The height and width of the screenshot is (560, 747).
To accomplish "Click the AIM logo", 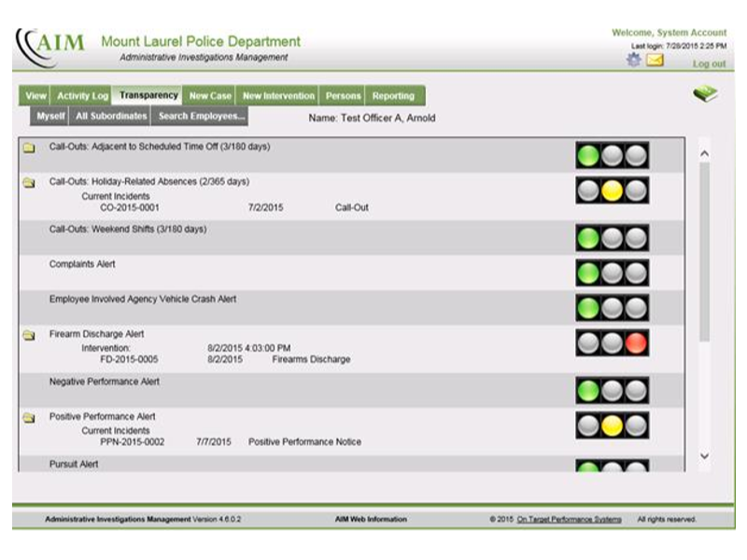I will pyautogui.click(x=51, y=45).
